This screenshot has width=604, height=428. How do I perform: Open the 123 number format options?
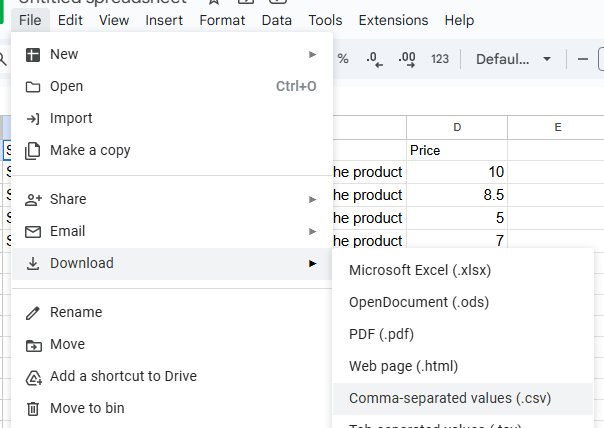440,59
